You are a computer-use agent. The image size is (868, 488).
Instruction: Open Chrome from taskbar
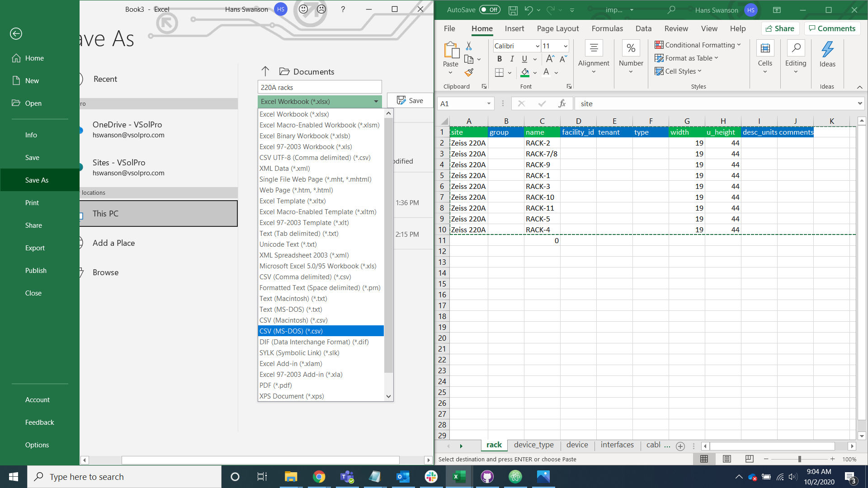coord(319,477)
